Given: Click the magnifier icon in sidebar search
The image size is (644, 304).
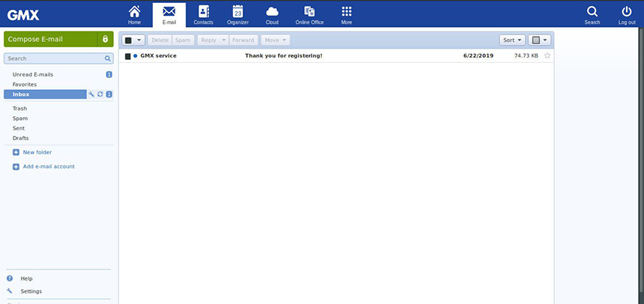Looking at the screenshot, I should (108, 58).
